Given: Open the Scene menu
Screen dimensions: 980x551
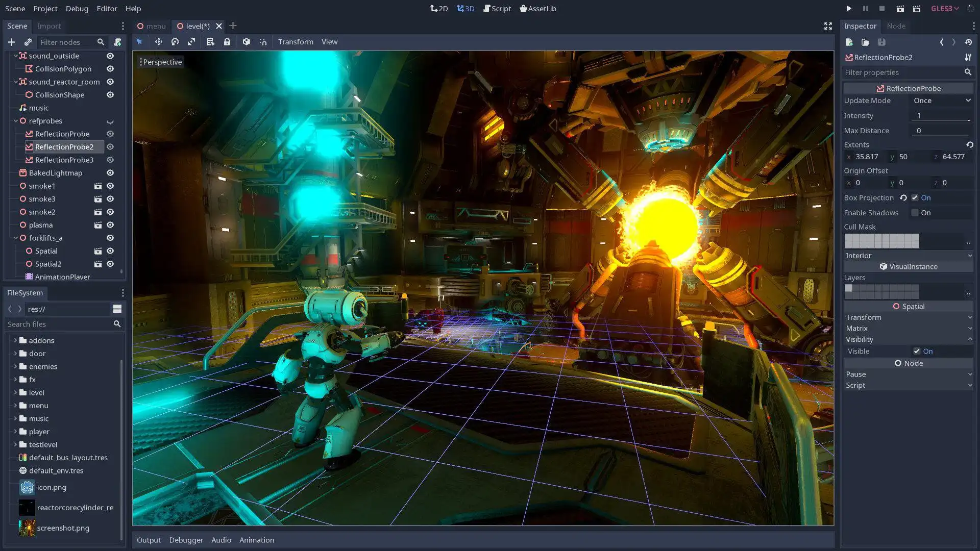Looking at the screenshot, I should pyautogui.click(x=15, y=8).
